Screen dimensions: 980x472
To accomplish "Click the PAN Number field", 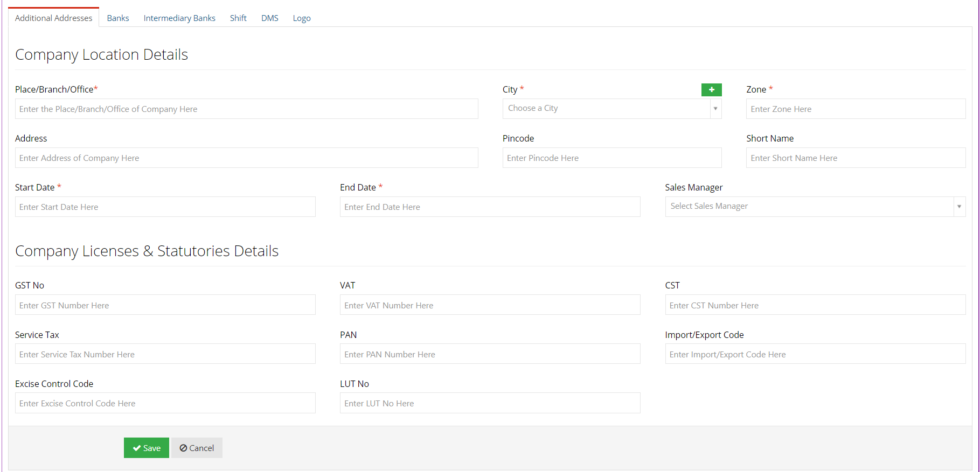I will click(x=490, y=354).
